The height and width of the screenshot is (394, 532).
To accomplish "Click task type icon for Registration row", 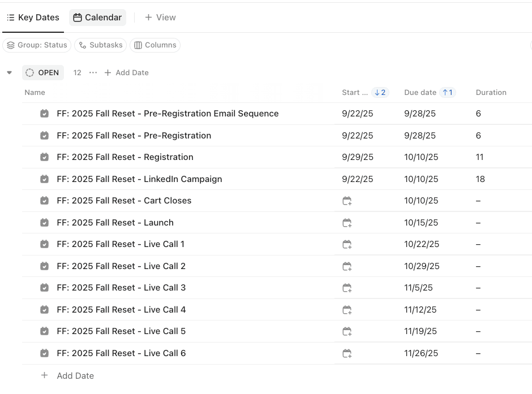I will [44, 157].
